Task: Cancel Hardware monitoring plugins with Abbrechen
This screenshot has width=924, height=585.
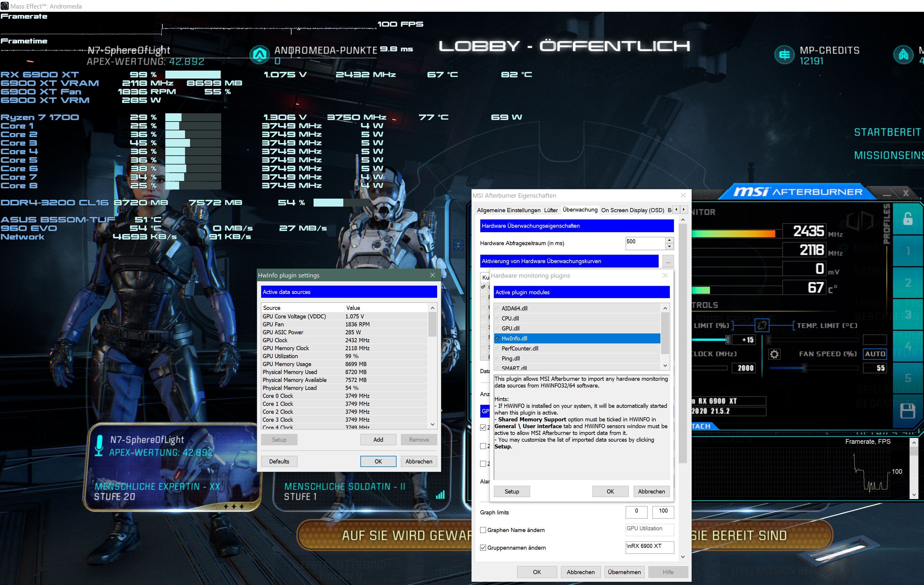Action: (651, 491)
